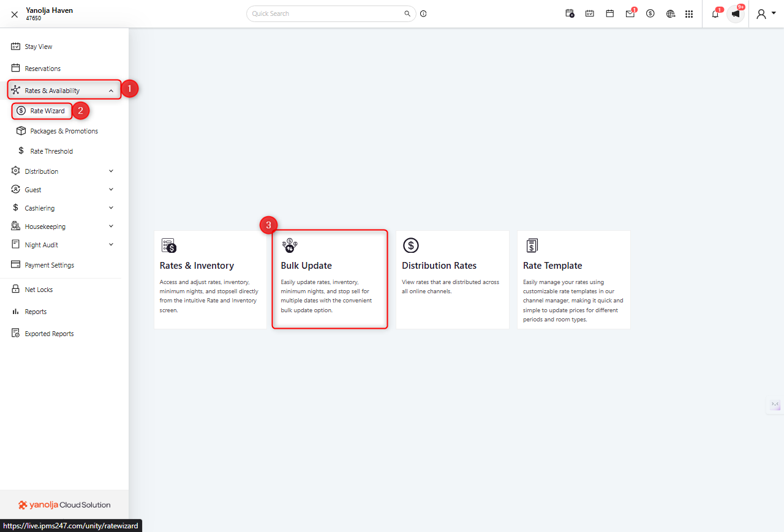Image resolution: width=784 pixels, height=532 pixels.
Task: Open the plain calendar icon in top bar
Action: click(x=610, y=13)
